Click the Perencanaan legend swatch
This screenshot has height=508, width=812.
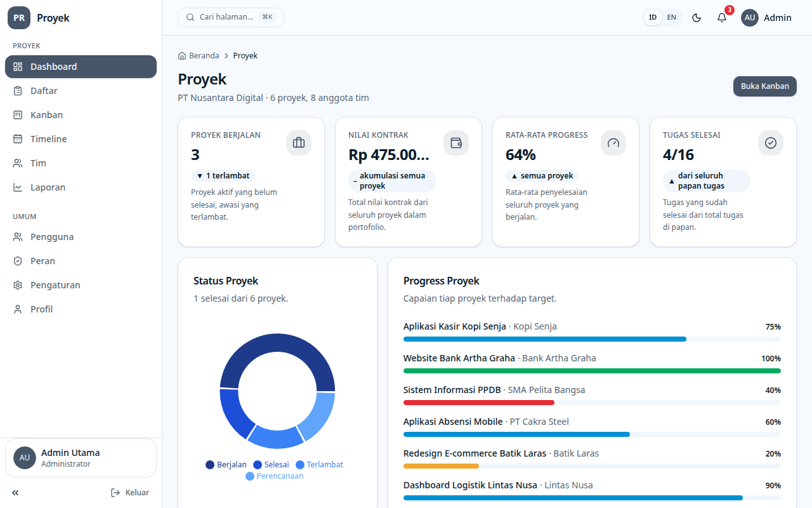(250, 476)
